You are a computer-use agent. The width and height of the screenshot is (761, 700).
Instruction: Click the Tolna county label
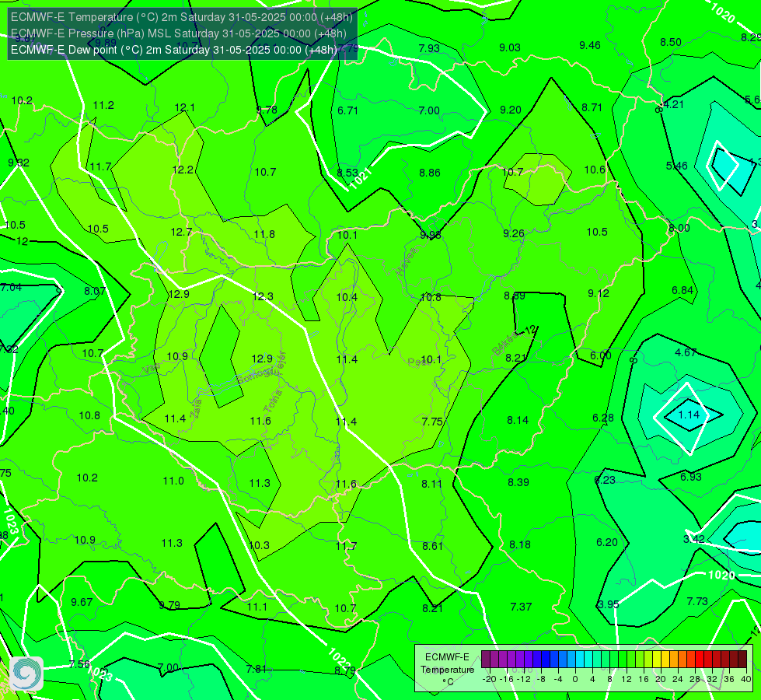pos(273,401)
